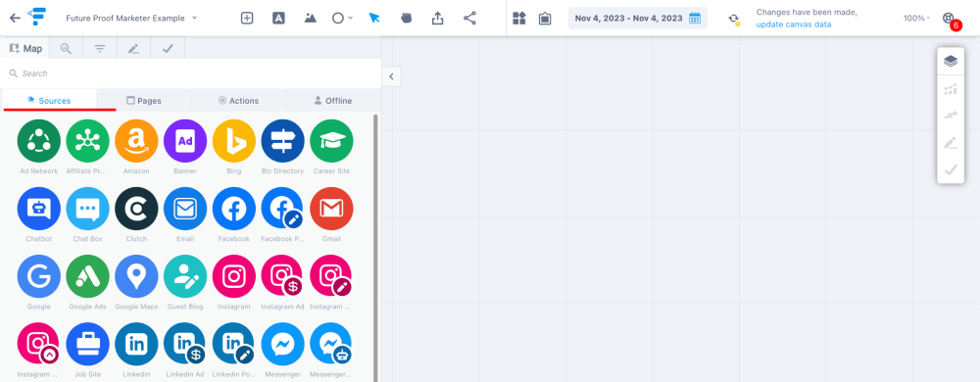
Task: Click the add step plus icon
Action: click(x=247, y=18)
